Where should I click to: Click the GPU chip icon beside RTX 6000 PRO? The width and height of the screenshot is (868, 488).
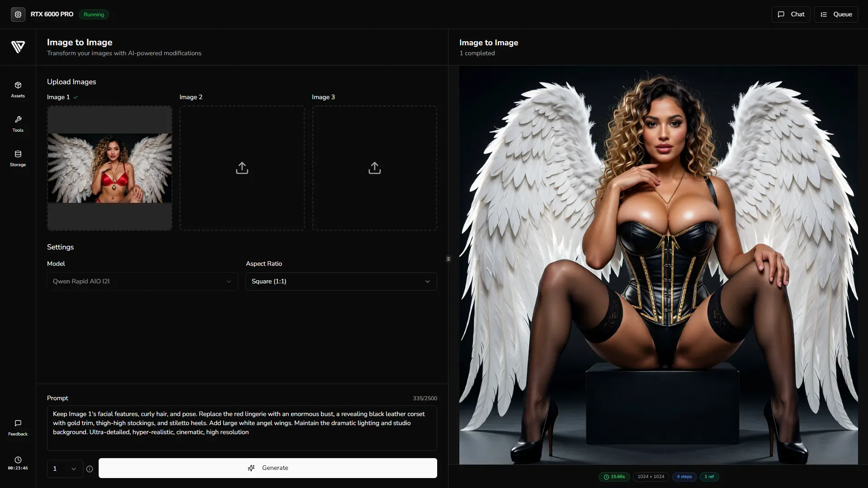tap(18, 14)
